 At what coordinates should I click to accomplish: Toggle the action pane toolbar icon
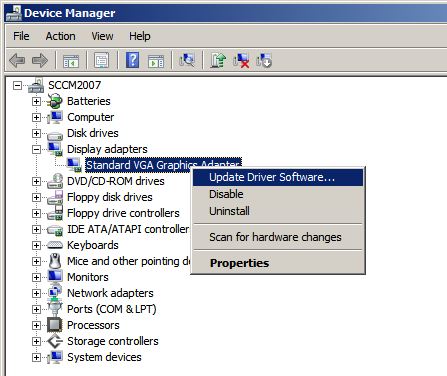[156, 61]
